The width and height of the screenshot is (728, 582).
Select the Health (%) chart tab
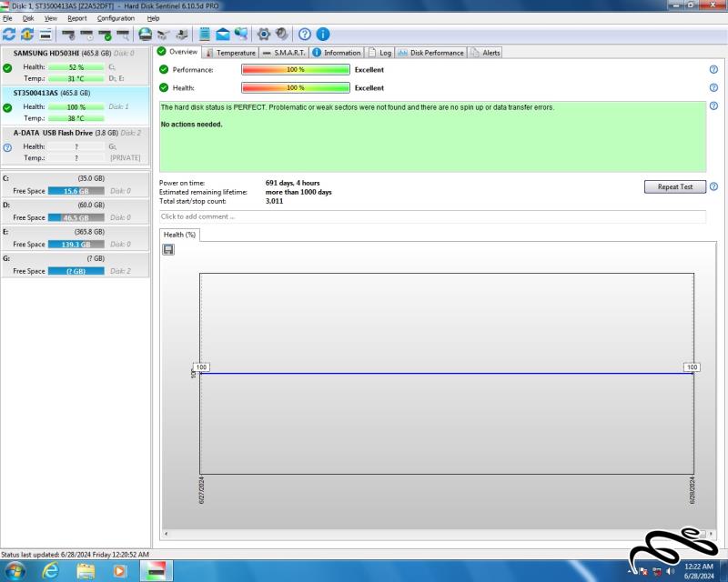click(179, 235)
